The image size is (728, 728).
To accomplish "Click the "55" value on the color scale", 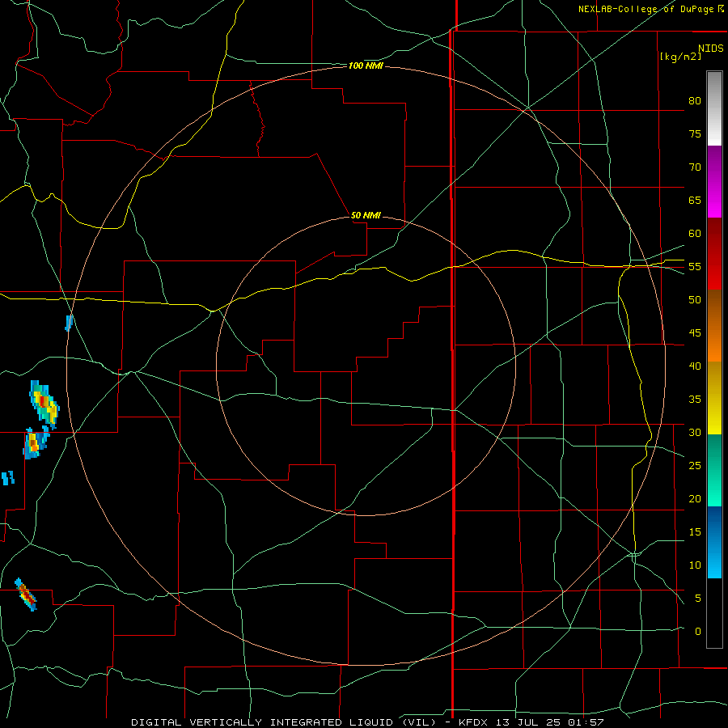I will [695, 266].
